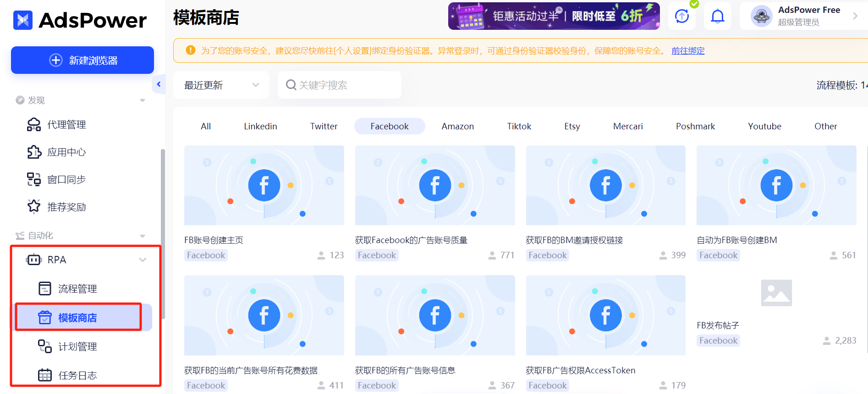
Task: Select the Twitter tab
Action: (324, 126)
